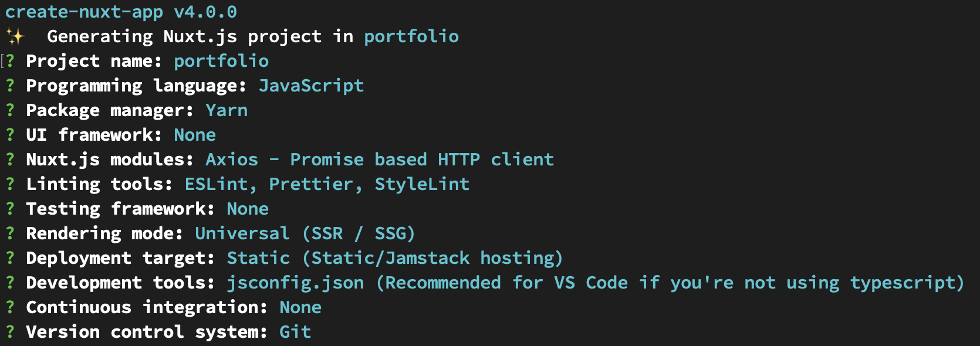The image size is (980, 346).
Task: Click the sparkles emoji before Generating
Action: [x=15, y=37]
